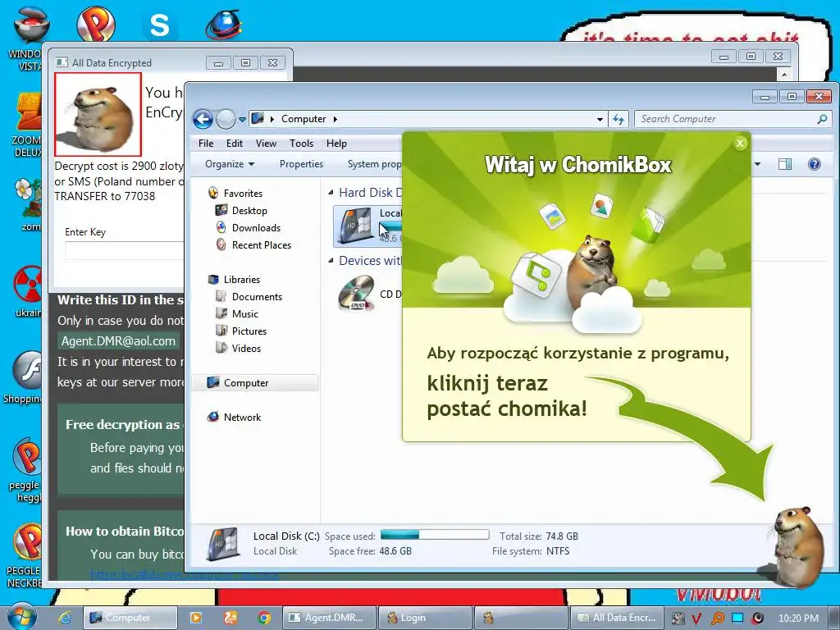The width and height of the screenshot is (840, 630).
Task: Open the address bar history dropdown
Action: click(x=600, y=120)
